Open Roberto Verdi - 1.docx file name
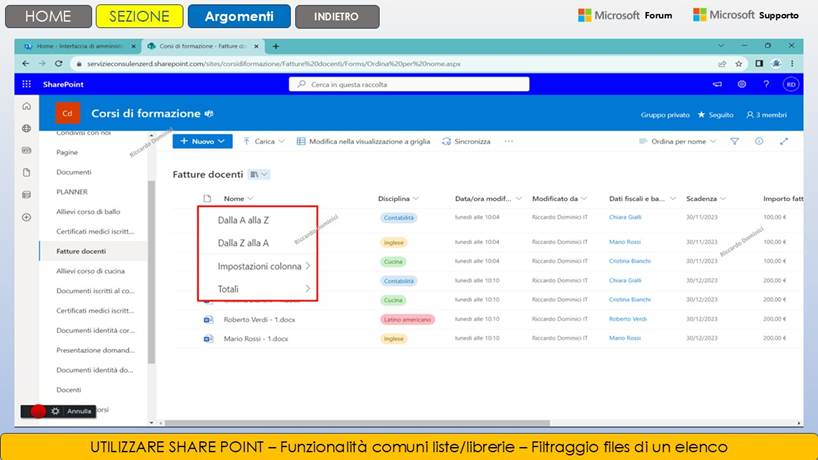Image resolution: width=818 pixels, height=460 pixels. pyautogui.click(x=259, y=319)
